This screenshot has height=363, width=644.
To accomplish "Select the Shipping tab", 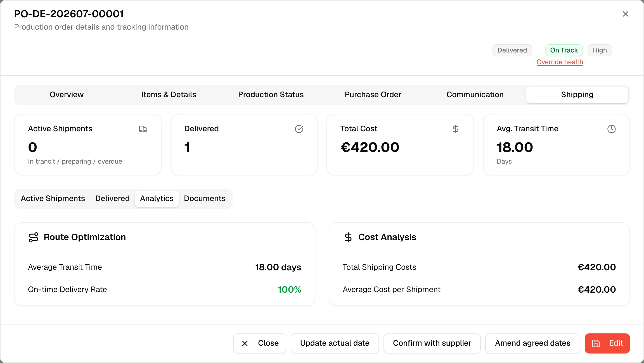I will (x=577, y=95).
